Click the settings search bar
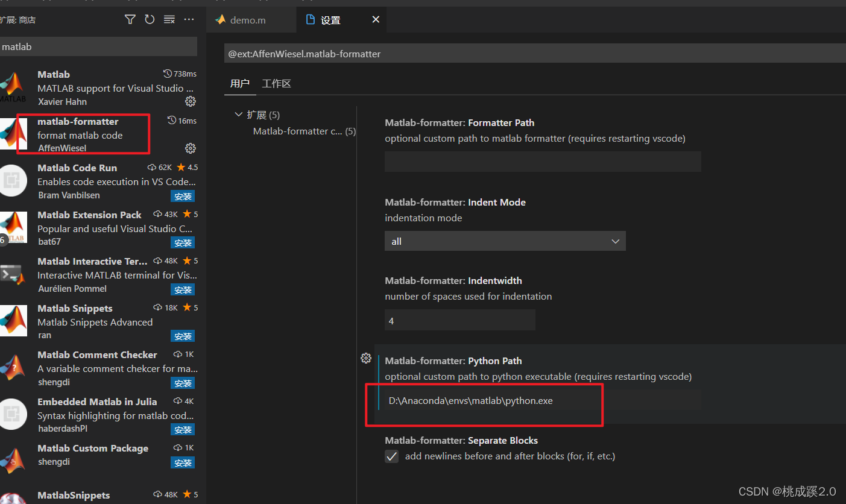 coord(535,54)
